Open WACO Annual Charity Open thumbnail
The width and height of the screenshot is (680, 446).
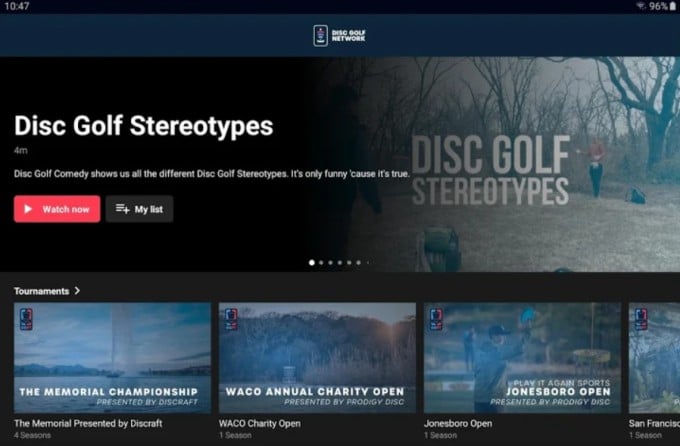317,358
